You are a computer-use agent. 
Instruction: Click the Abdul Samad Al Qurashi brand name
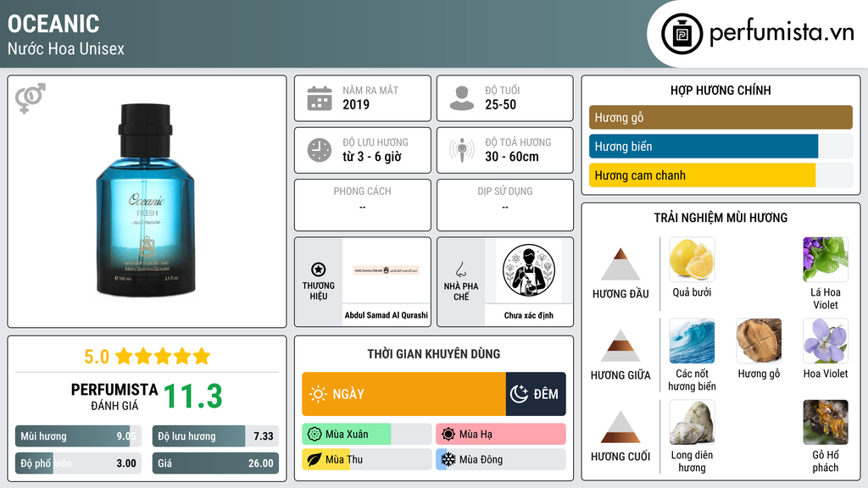point(387,315)
